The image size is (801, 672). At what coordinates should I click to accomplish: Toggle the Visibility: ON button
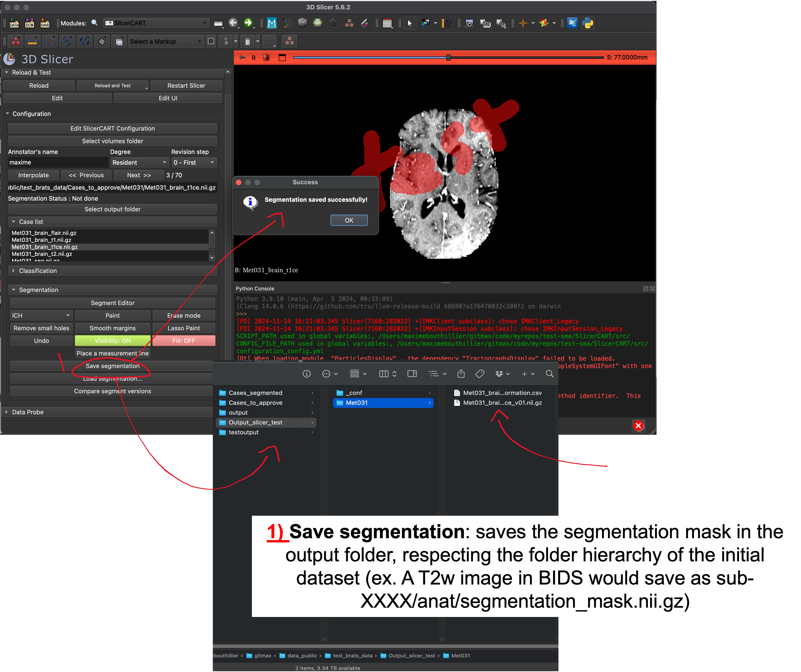(113, 341)
